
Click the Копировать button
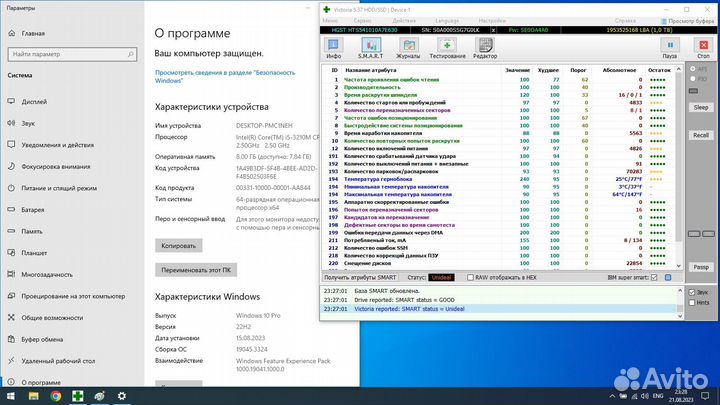tap(179, 246)
